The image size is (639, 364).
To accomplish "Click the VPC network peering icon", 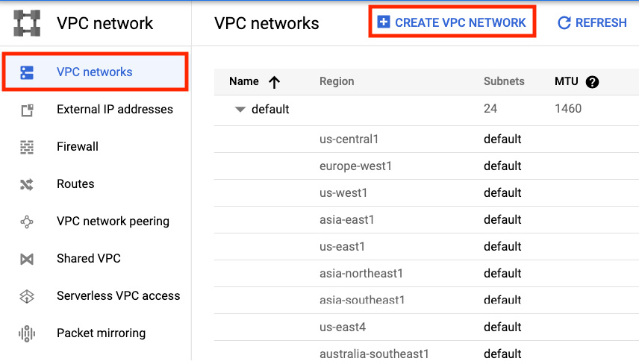I will point(27,222).
